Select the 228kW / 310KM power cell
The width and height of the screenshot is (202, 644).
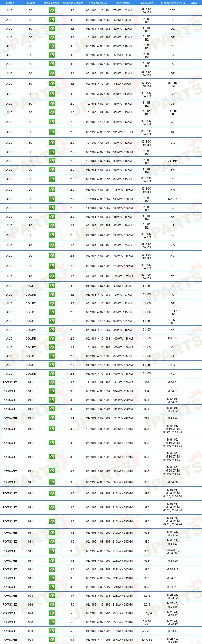(123, 596)
